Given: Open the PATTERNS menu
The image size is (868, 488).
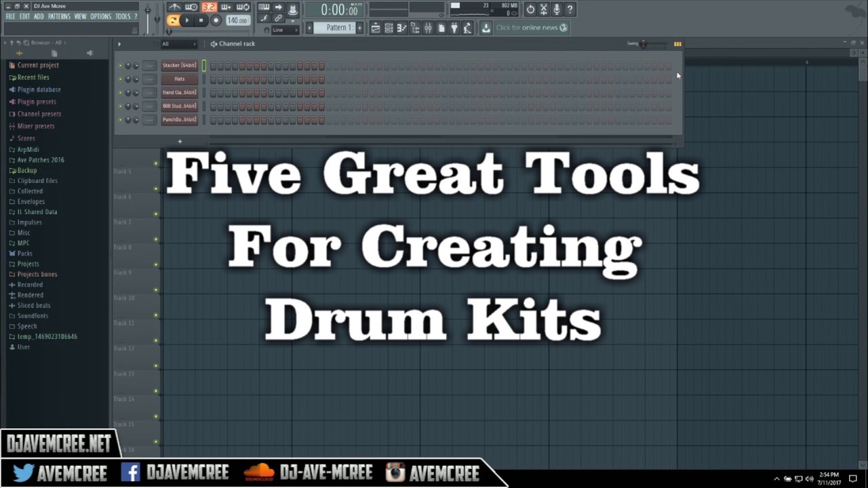Looking at the screenshot, I should click(60, 16).
